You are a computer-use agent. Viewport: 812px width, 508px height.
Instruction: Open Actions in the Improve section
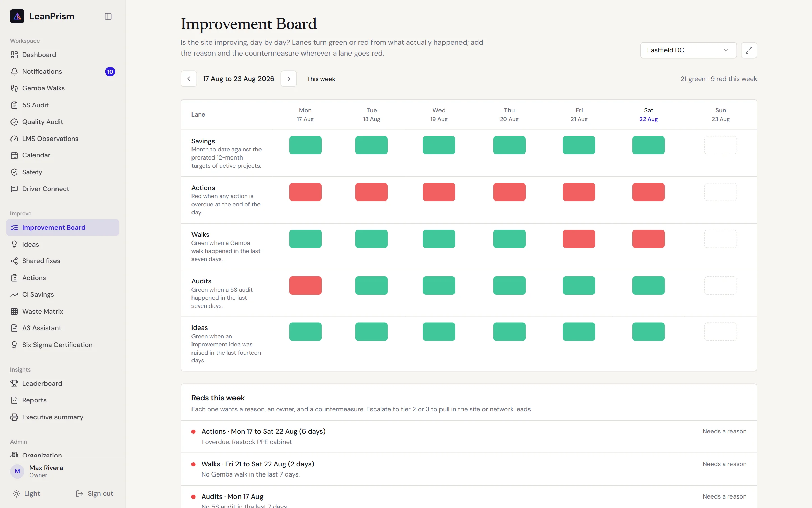pos(63,278)
